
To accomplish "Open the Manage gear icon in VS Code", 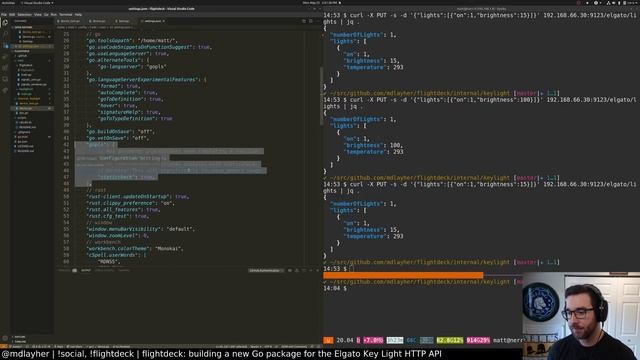I will [x=5, y=338].
